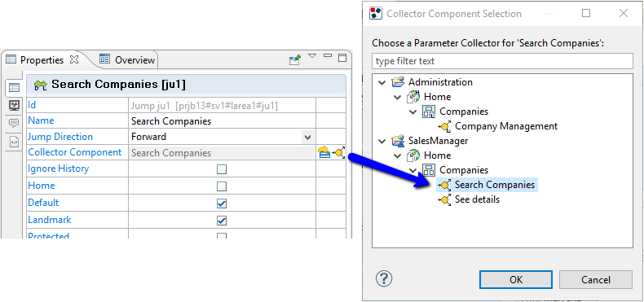Close the Collector Component Selection dialog

(624, 13)
